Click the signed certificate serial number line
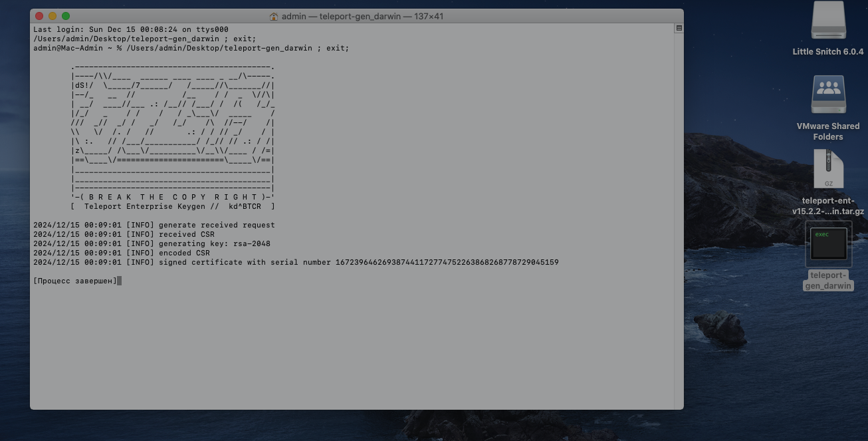Viewport: 868px width, 441px height. (296, 262)
